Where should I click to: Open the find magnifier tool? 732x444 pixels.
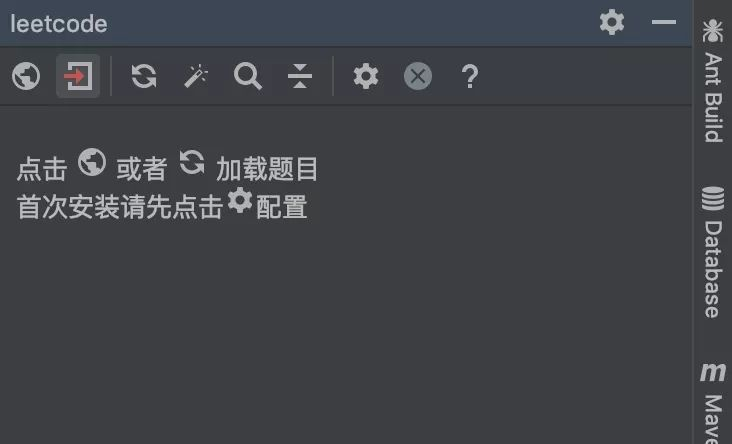[247, 76]
